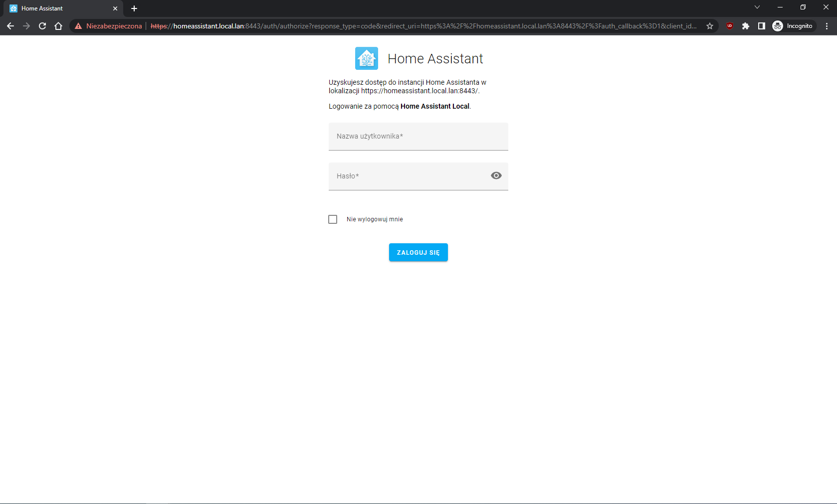
Task: Toggle password visibility eye icon
Action: pos(496,175)
